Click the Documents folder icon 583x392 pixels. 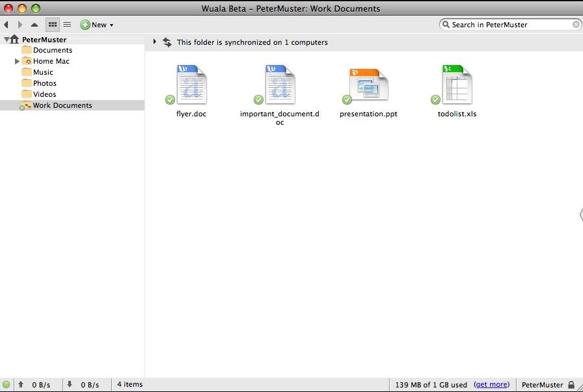tap(27, 50)
